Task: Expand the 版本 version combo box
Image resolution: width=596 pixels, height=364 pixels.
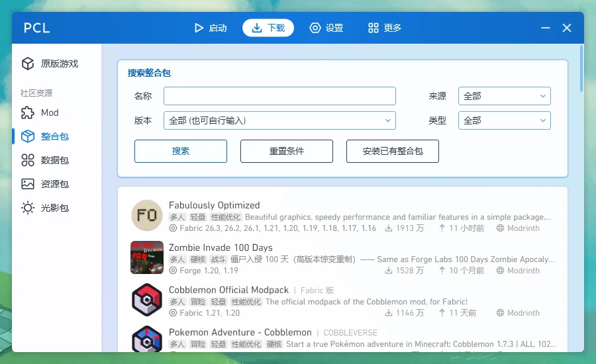Action: click(279, 120)
